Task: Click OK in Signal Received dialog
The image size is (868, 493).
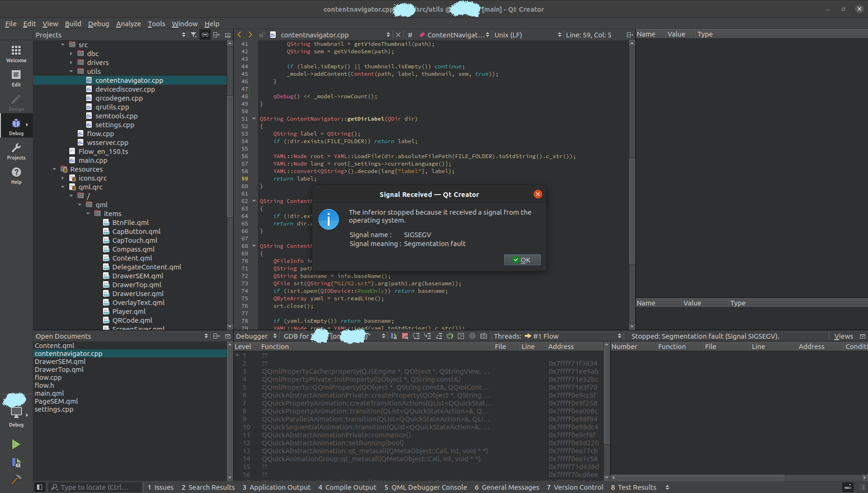Action: point(522,260)
